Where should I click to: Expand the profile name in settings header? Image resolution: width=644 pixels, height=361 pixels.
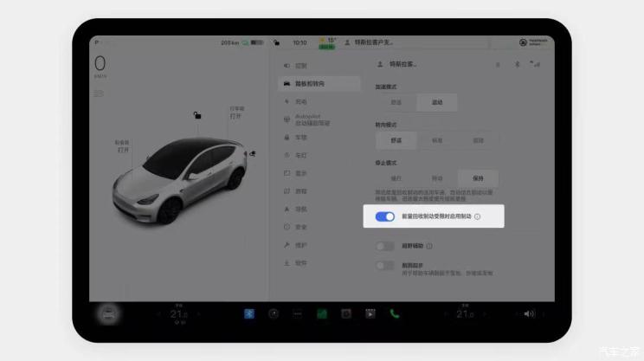[x=401, y=64]
